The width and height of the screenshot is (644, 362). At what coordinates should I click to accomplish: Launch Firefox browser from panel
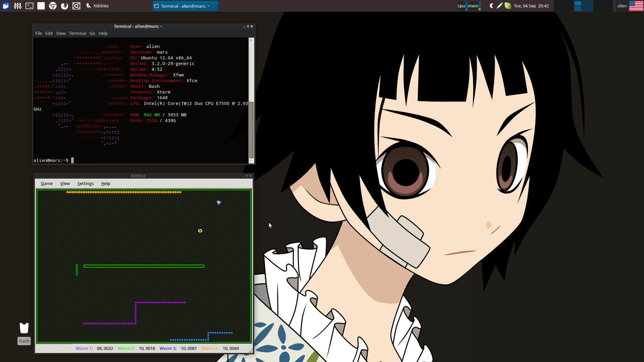[64, 6]
